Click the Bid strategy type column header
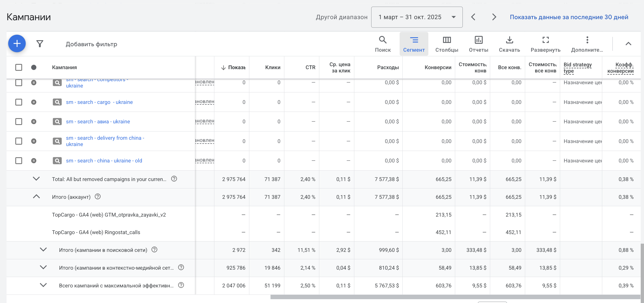 [577, 68]
